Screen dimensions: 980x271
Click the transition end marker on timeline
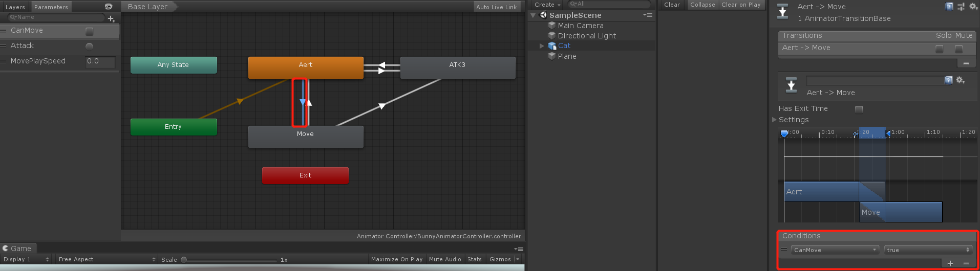887,133
